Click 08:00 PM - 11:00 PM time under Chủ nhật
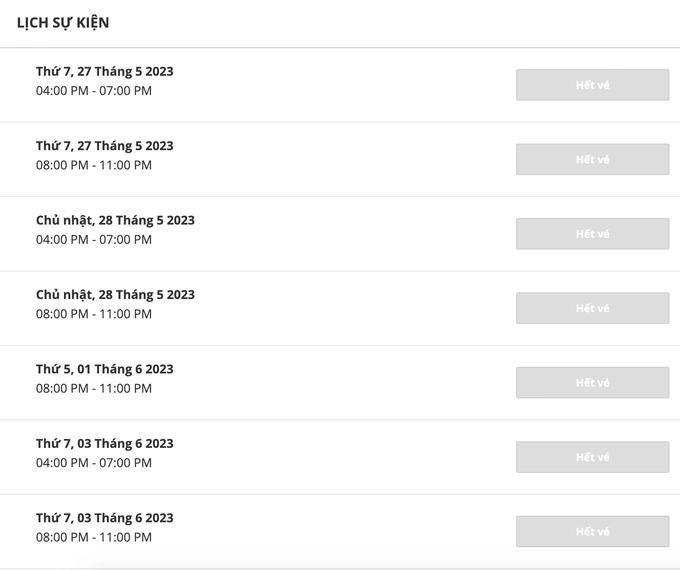The height and width of the screenshot is (570, 680). click(x=94, y=314)
